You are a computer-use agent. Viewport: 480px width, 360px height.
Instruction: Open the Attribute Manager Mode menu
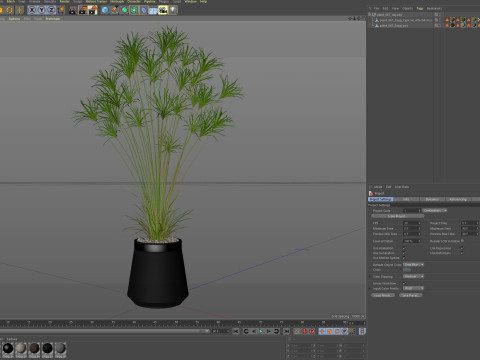[x=378, y=187]
